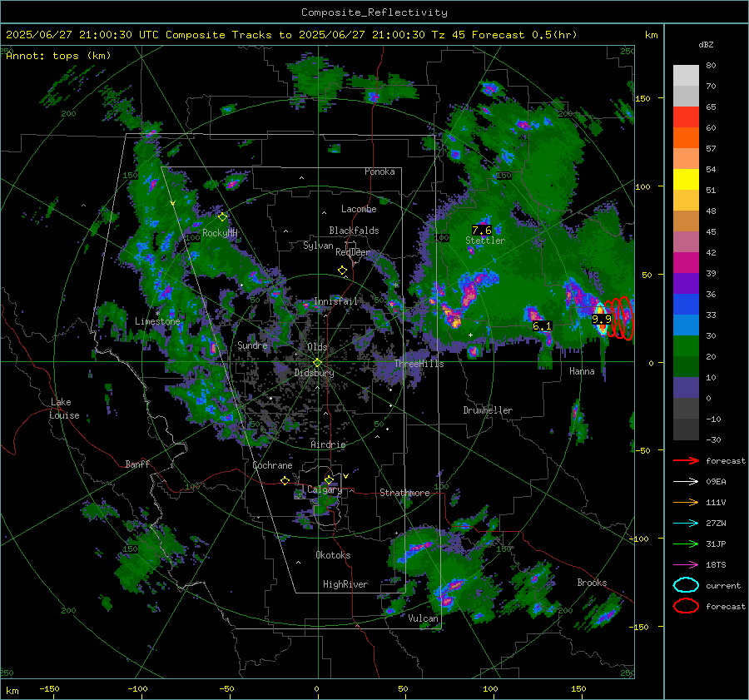Click the red forecast ellipse legend icon
The width and height of the screenshot is (749, 700).
[686, 606]
